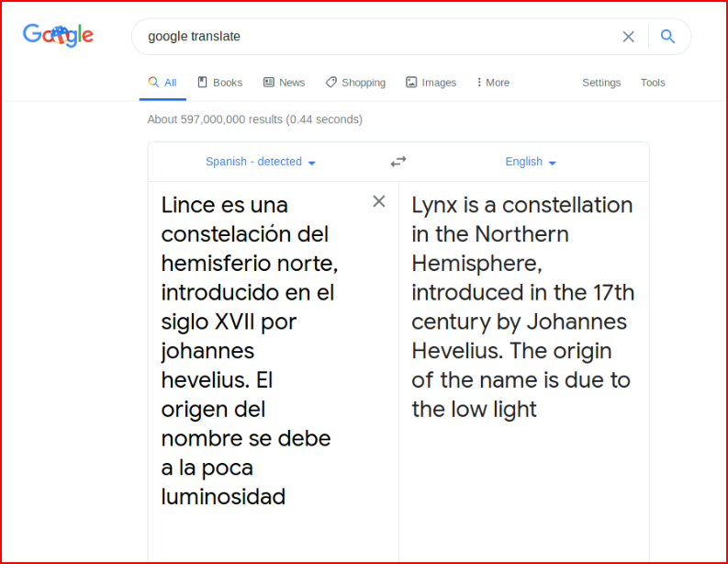Click the English translated text output

click(522, 307)
